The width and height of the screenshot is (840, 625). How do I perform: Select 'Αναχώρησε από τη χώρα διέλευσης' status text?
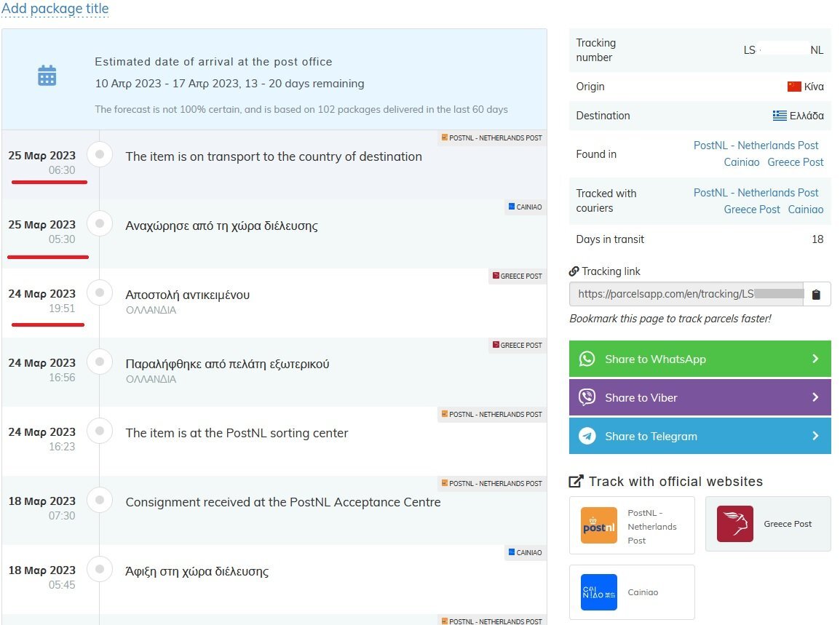[221, 226]
